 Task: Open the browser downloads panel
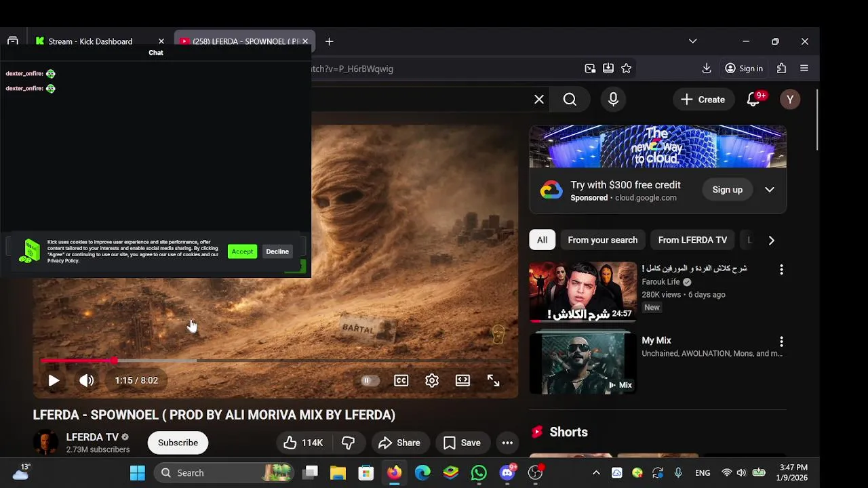pos(707,68)
